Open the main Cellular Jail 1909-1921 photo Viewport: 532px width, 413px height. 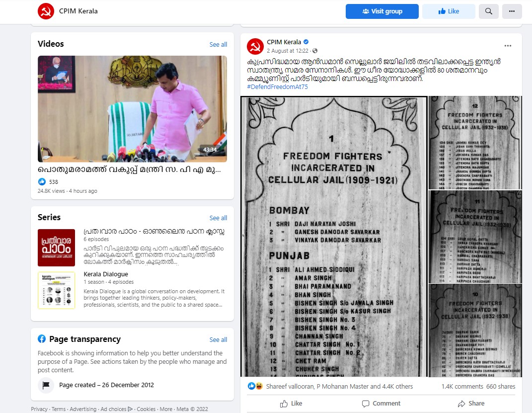coord(334,237)
